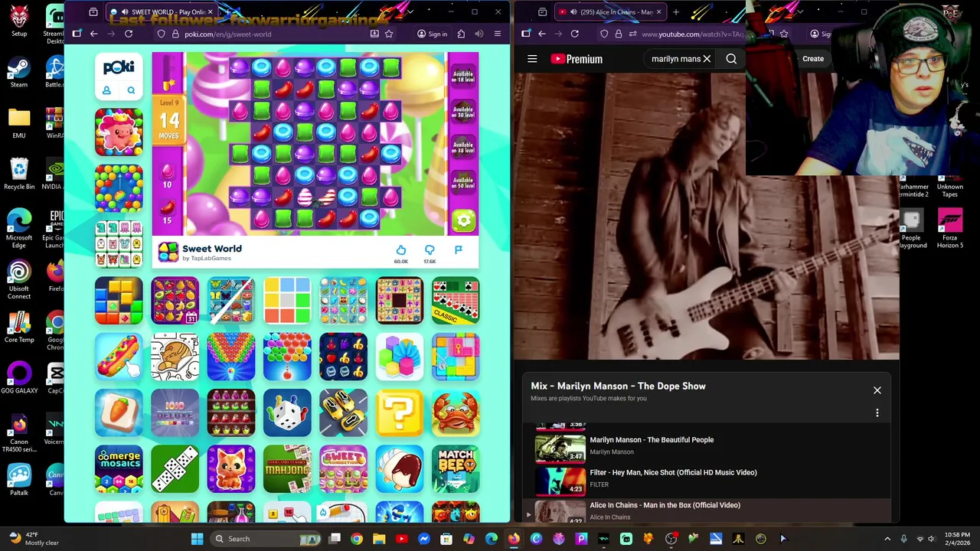Submit YouTube search with magnifier
980x551 pixels.
731,59
